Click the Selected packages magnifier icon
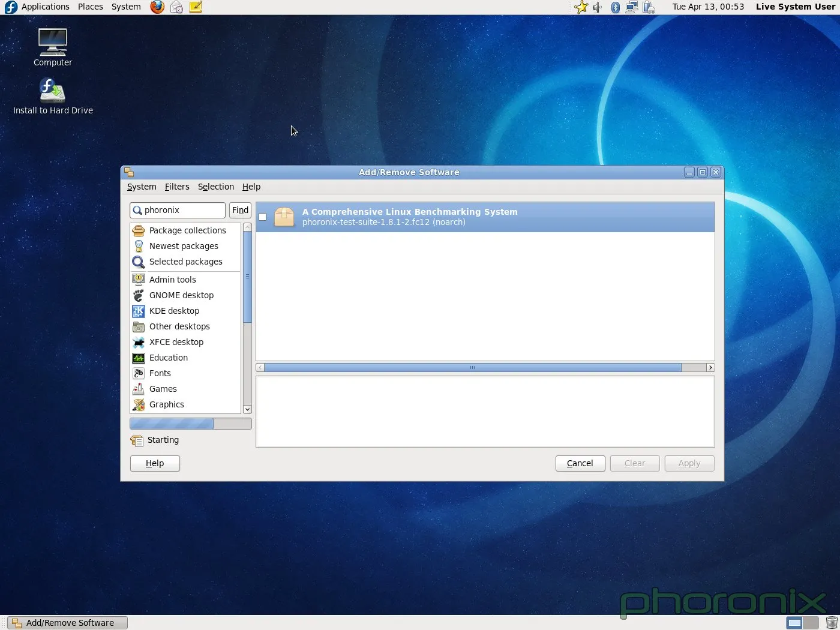Screen dimensions: 840x630 pos(139,262)
